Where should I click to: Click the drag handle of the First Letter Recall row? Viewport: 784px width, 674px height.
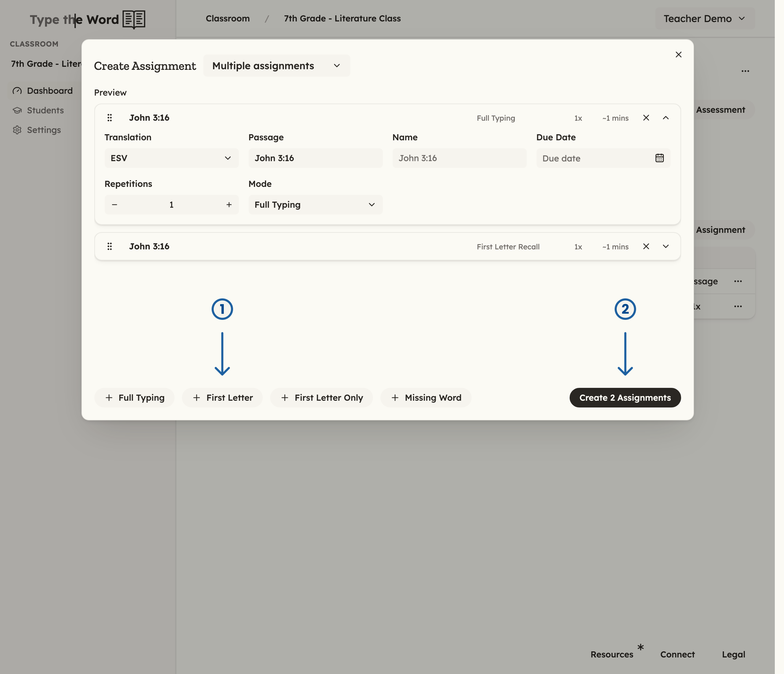coord(110,246)
